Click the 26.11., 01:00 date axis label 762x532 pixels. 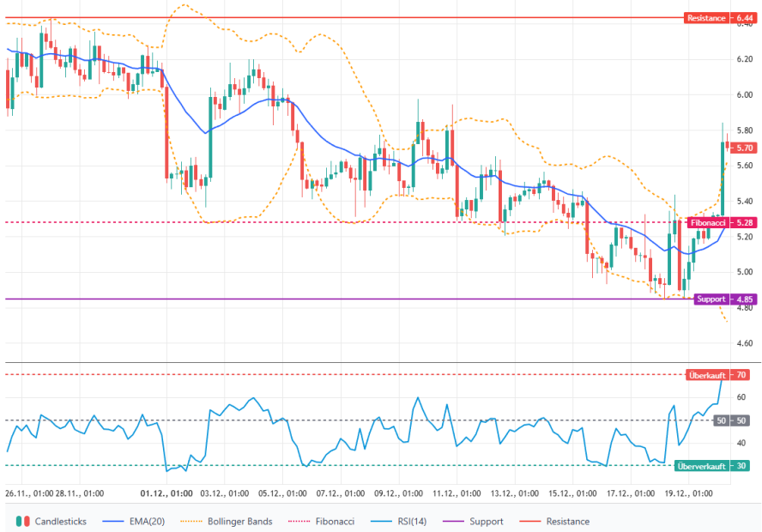click(x=30, y=494)
